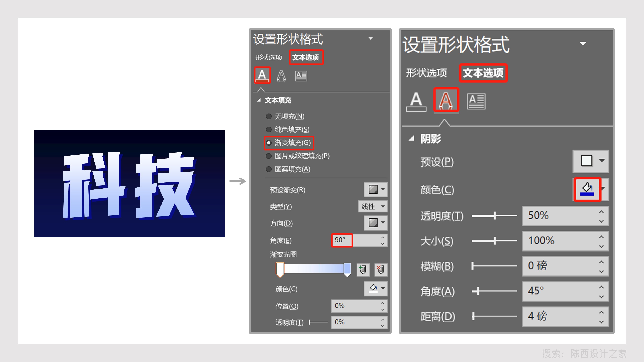
Task: Select 无填充(N) radio option
Action: (269, 116)
